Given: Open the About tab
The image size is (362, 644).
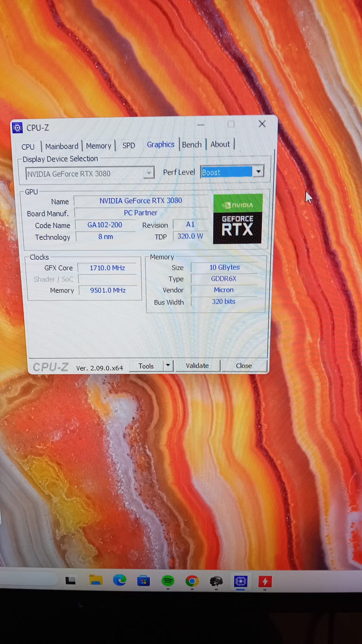Looking at the screenshot, I should pos(220,144).
